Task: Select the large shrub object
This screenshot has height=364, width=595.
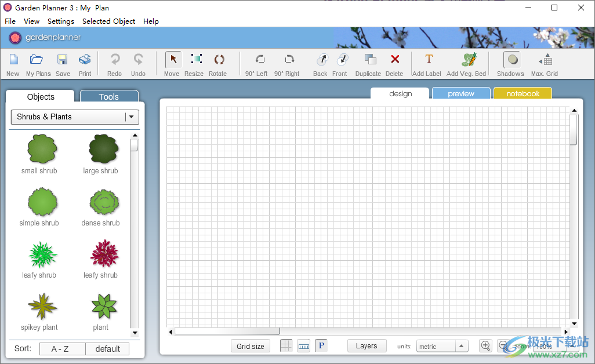Action: tap(103, 148)
